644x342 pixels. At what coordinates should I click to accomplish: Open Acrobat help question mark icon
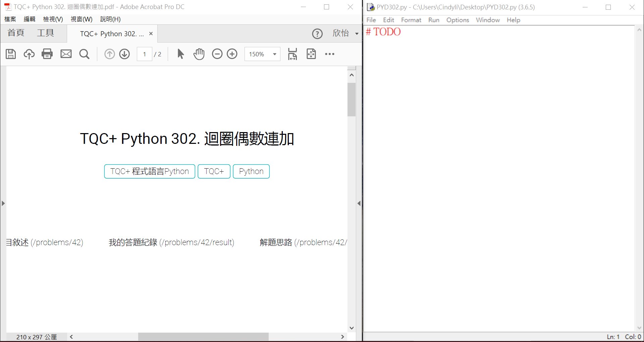[317, 34]
